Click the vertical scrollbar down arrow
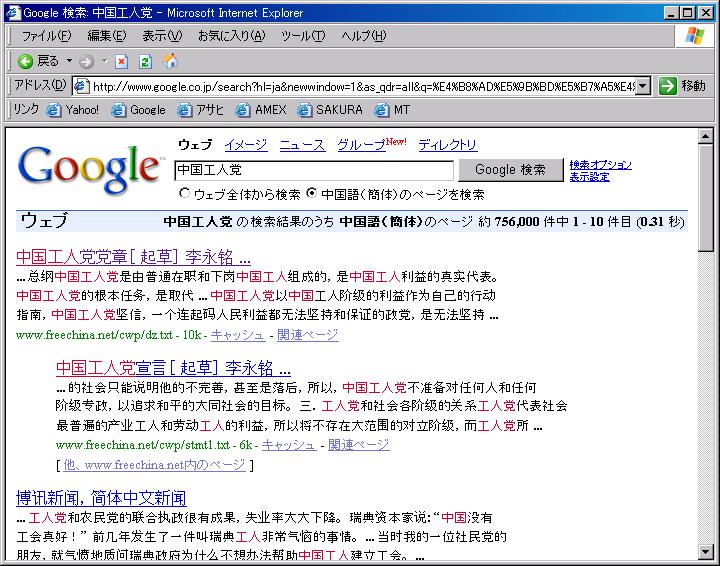 [706, 550]
